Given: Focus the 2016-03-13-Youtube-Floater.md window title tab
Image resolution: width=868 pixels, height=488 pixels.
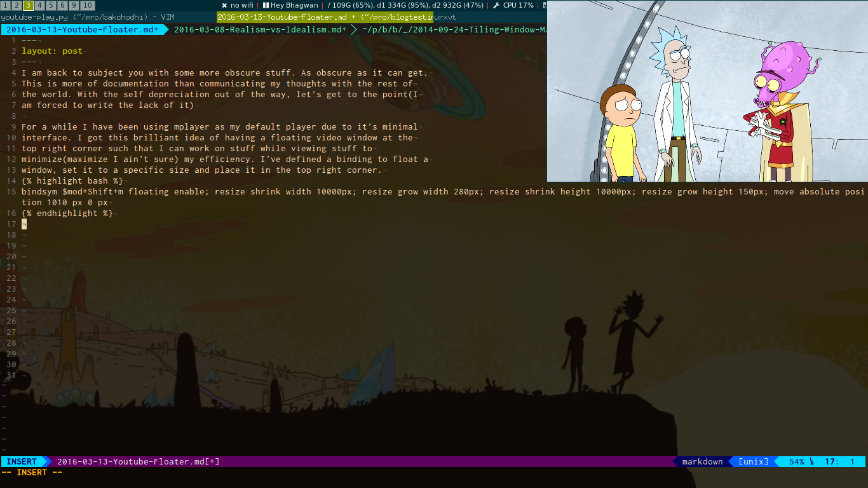Looking at the screenshot, I should (x=325, y=17).
